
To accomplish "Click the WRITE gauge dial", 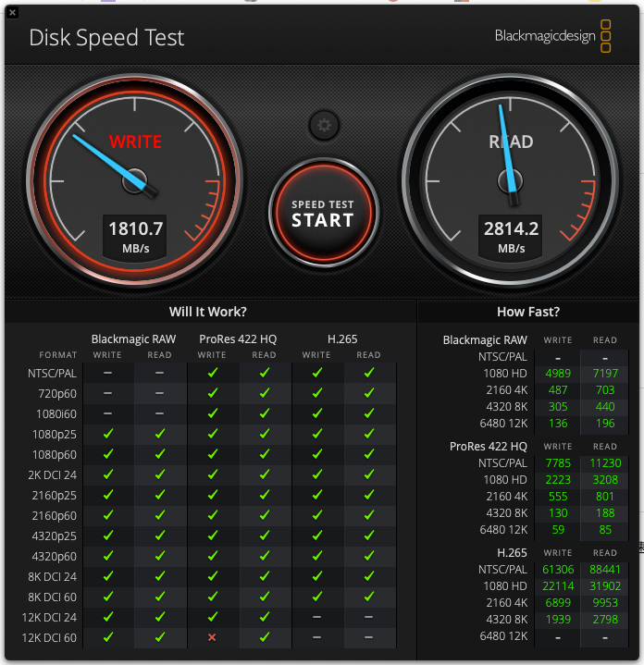I will coord(135,181).
